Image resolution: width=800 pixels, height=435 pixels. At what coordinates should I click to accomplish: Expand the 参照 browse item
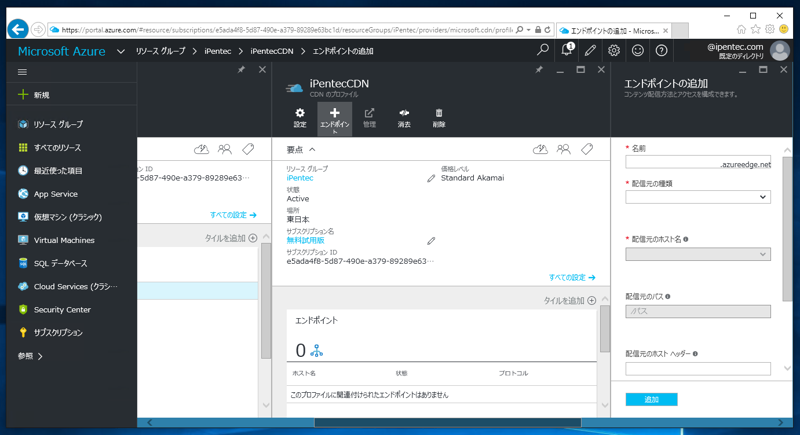[x=30, y=356]
